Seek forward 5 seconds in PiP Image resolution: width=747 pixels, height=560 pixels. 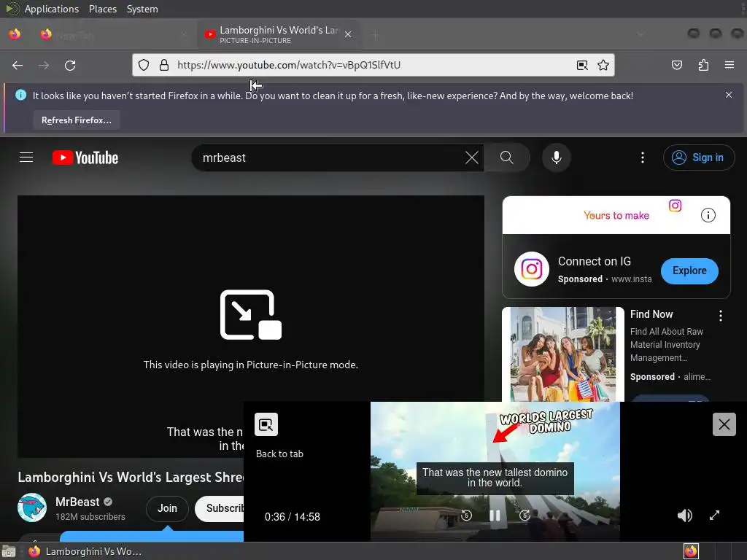tap(525, 515)
